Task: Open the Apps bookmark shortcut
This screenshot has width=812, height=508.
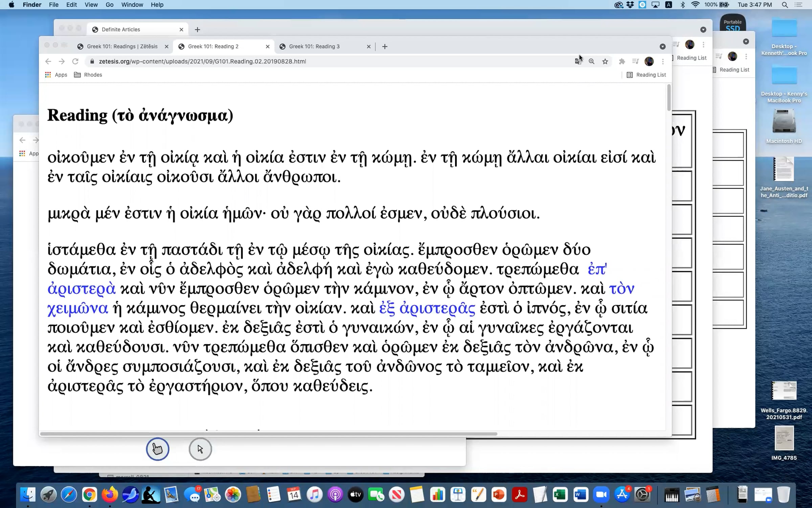Action: pos(56,75)
